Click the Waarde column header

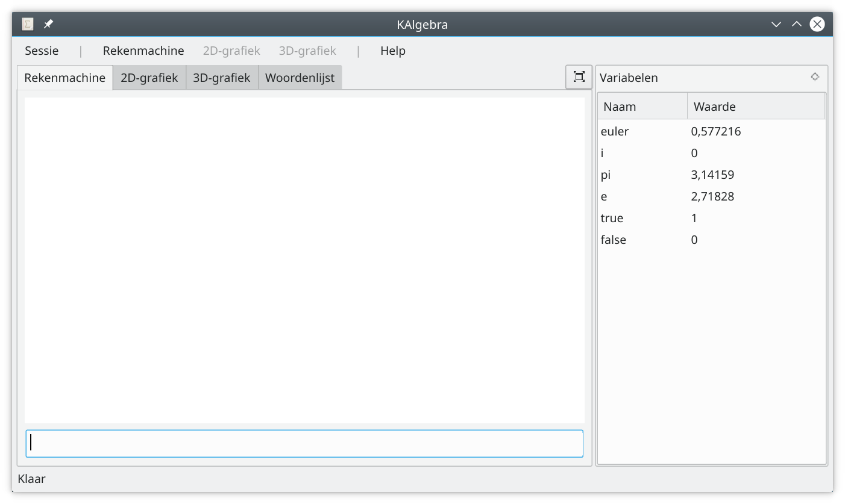click(x=756, y=107)
